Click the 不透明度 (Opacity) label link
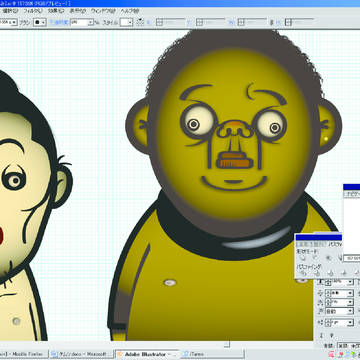The image size is (360, 360). pyautogui.click(x=59, y=23)
